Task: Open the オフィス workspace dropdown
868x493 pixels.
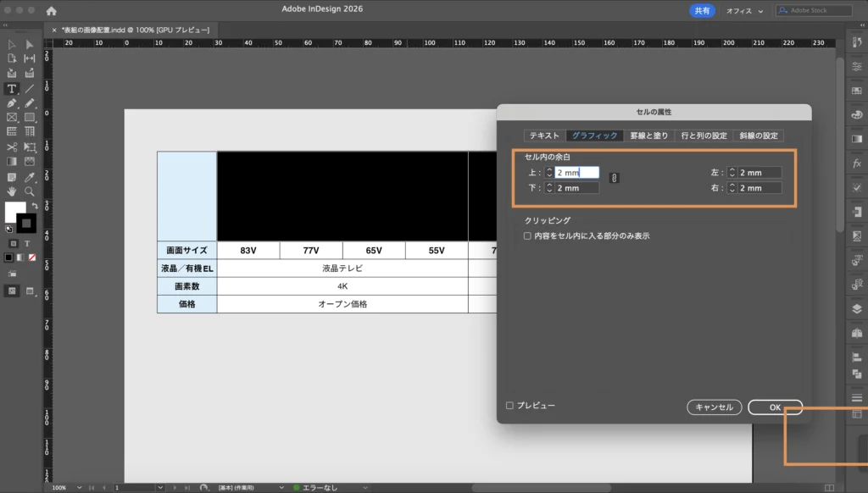Action: pos(744,11)
